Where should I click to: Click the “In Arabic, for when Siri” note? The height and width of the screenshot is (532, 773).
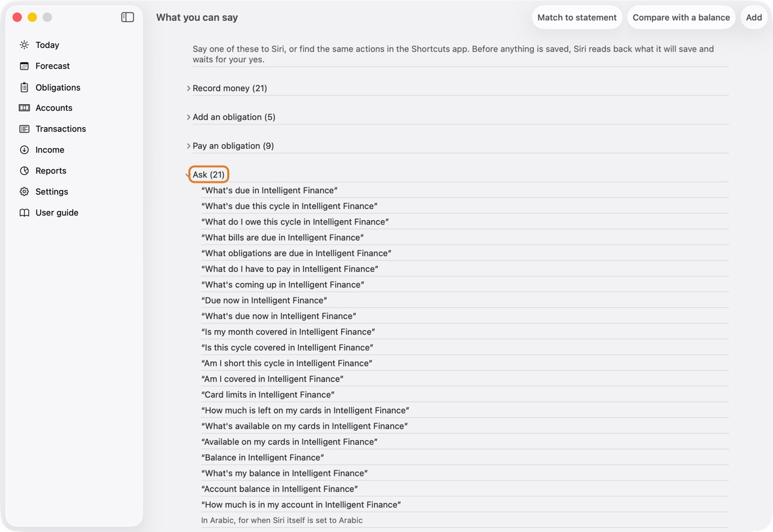282,521
